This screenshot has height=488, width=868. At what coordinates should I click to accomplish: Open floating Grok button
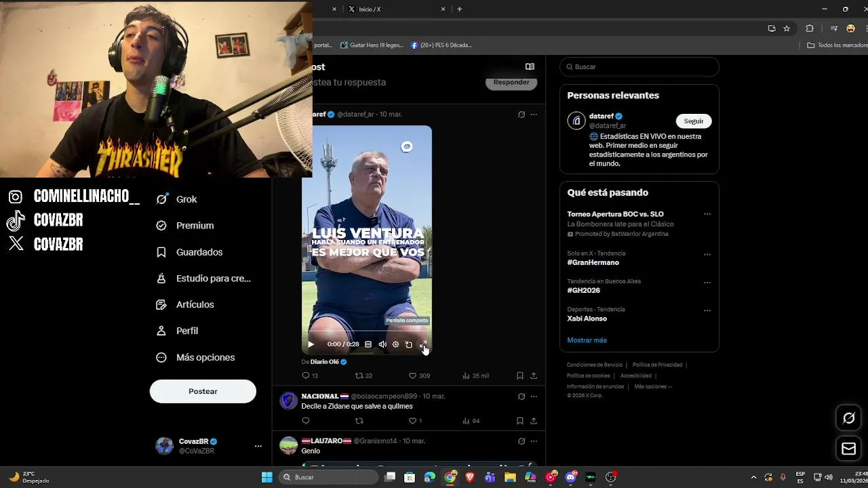pyautogui.click(x=848, y=418)
